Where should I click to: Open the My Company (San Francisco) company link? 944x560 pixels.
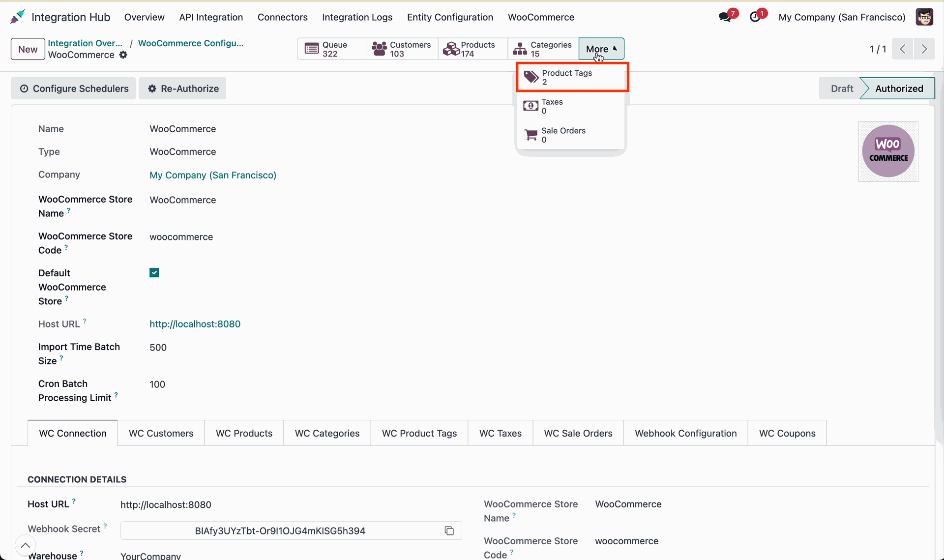[213, 175]
